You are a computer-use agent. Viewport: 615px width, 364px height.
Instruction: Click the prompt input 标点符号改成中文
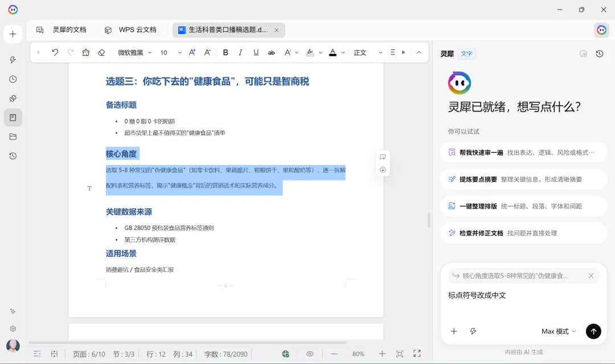(524, 295)
